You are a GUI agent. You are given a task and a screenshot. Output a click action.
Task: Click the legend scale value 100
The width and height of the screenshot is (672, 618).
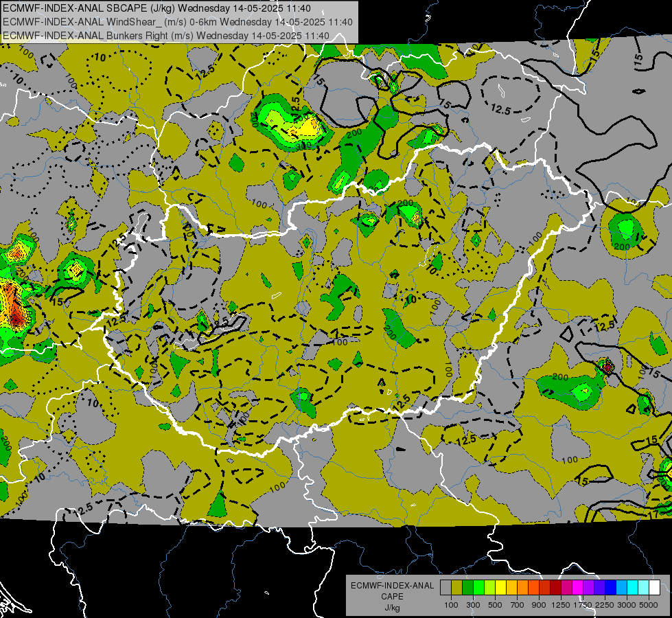pos(451,605)
